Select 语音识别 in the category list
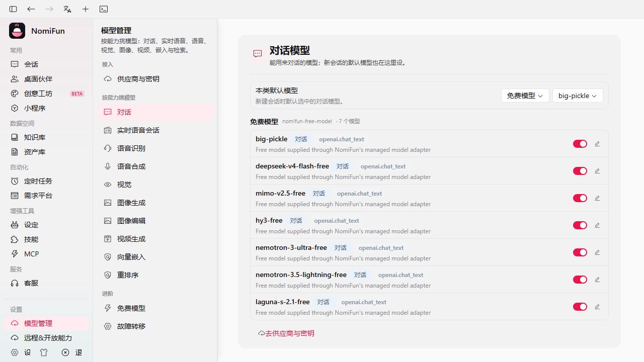 click(x=156, y=148)
